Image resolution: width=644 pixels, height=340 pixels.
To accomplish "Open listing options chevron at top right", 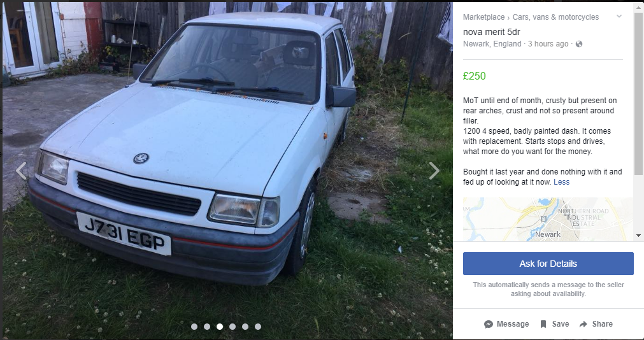I will [x=619, y=17].
